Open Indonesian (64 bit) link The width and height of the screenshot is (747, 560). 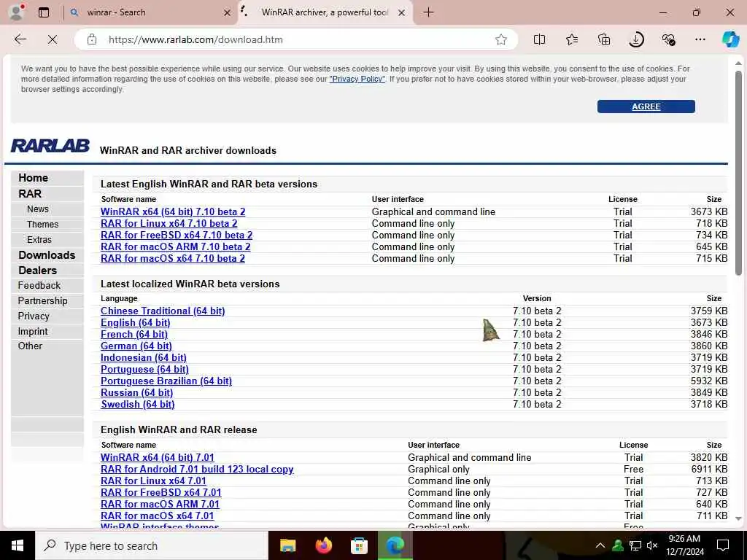tap(144, 357)
